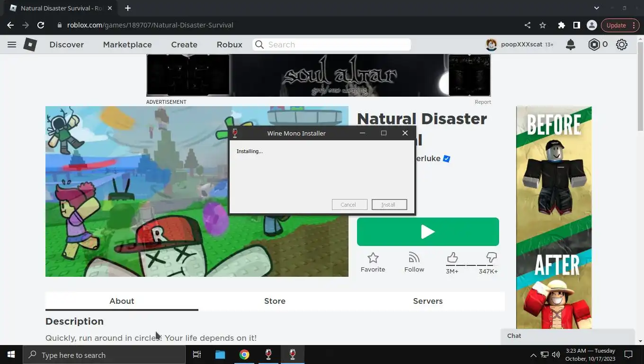Open the Windows Start menu
The image size is (644, 364).
tap(11, 355)
